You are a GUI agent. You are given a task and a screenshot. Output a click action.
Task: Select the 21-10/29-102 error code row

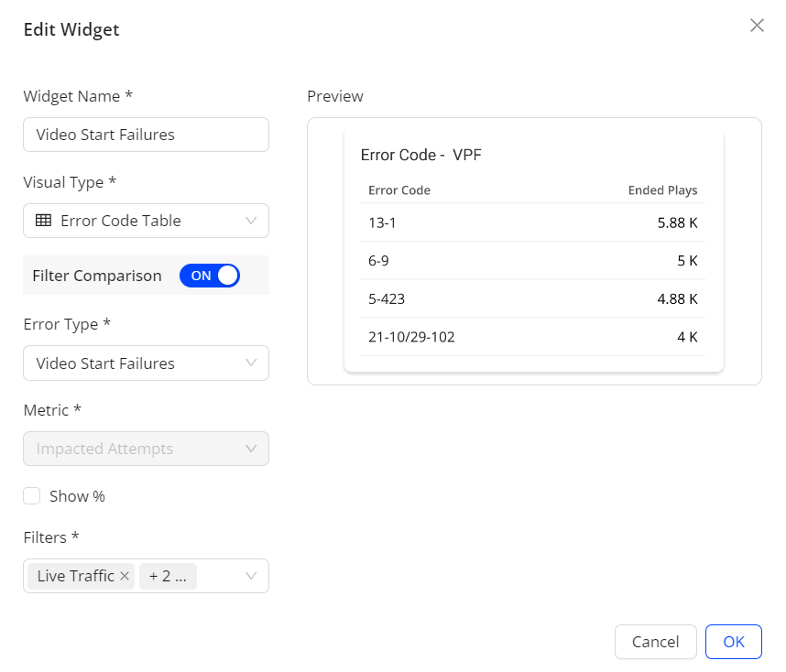tap(532, 337)
